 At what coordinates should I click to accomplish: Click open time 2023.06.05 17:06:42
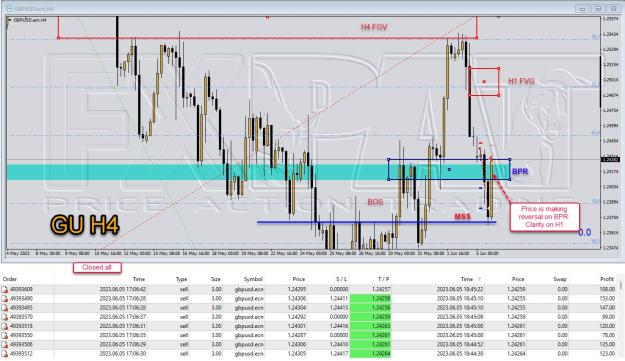point(122,290)
